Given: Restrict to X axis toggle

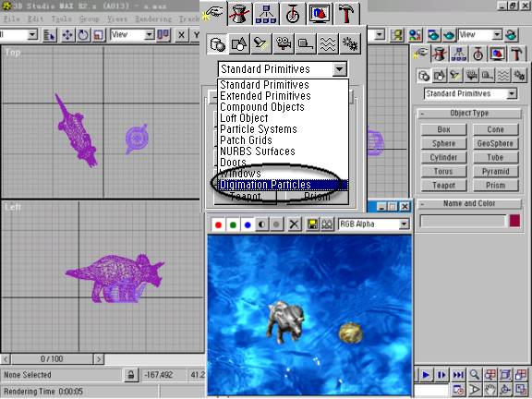Looking at the screenshot, I should [182, 35].
